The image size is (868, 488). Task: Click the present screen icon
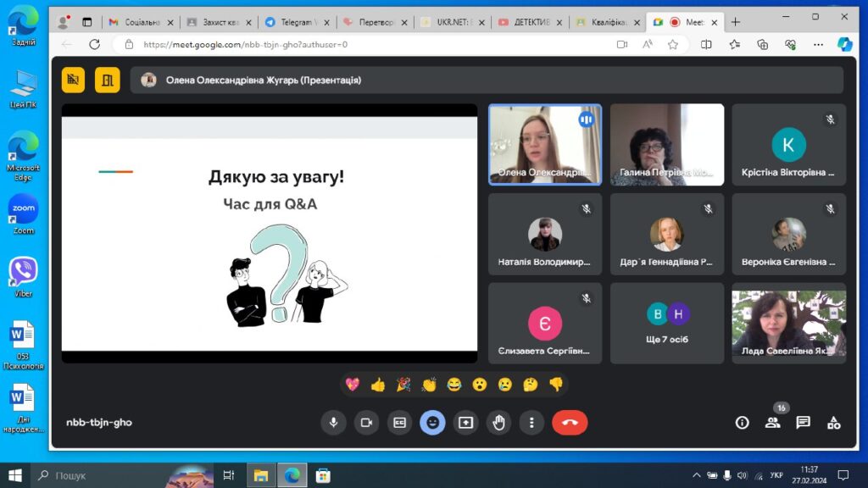pos(465,422)
